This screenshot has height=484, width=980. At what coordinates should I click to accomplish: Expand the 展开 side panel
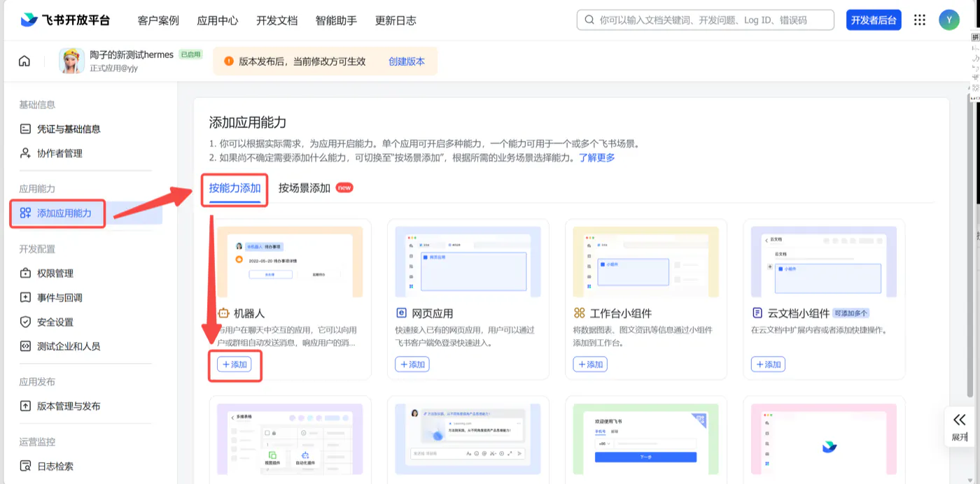tap(959, 427)
